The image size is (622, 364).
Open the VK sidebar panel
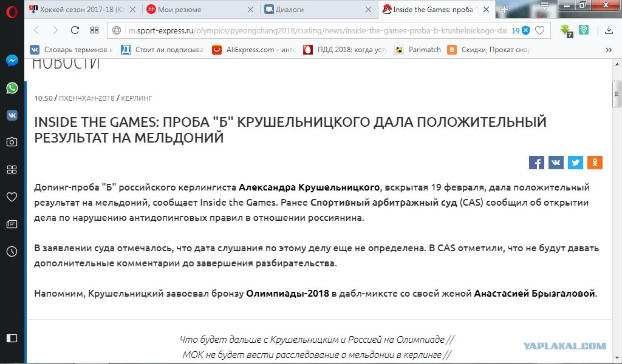click(12, 115)
